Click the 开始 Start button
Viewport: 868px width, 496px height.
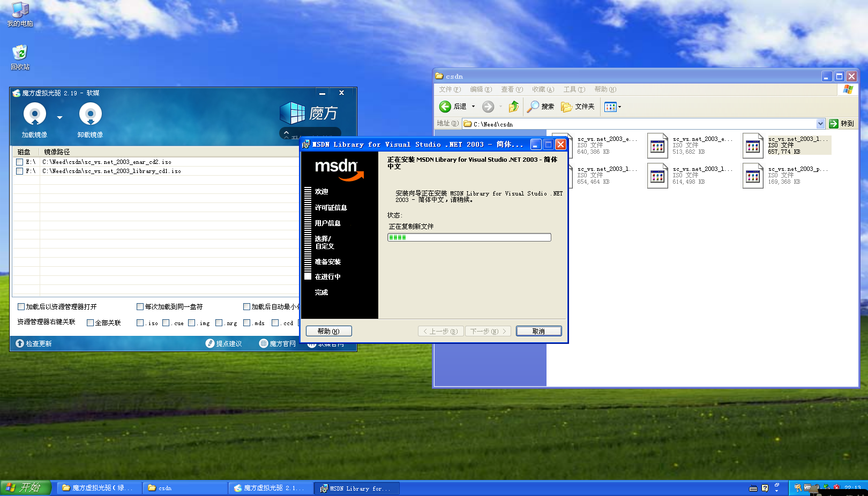[26, 487]
